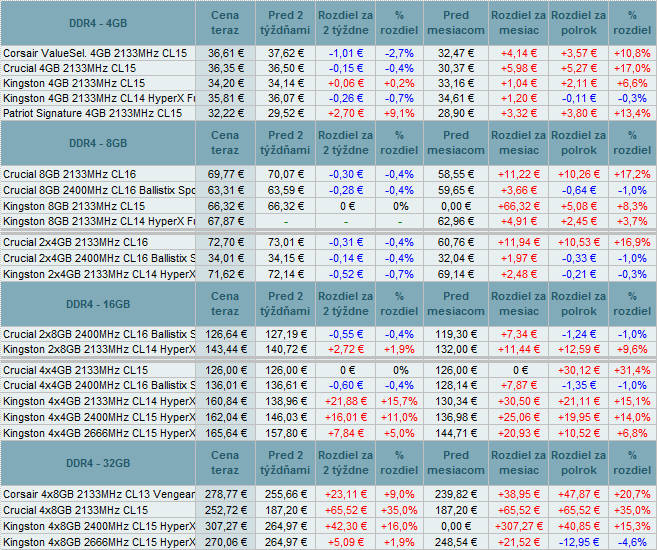657x550 pixels.
Task: Click Crucial 2x4GB 2133MHz CL16 product name
Action: point(75,242)
